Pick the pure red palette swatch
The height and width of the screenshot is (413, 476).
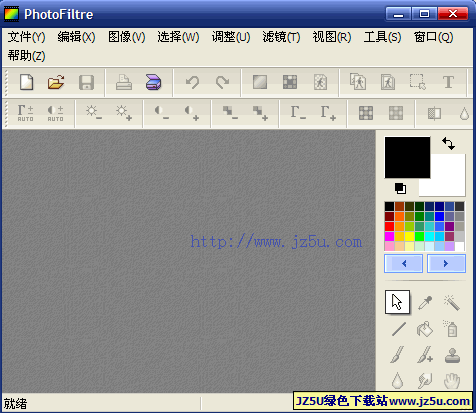pyautogui.click(x=389, y=227)
